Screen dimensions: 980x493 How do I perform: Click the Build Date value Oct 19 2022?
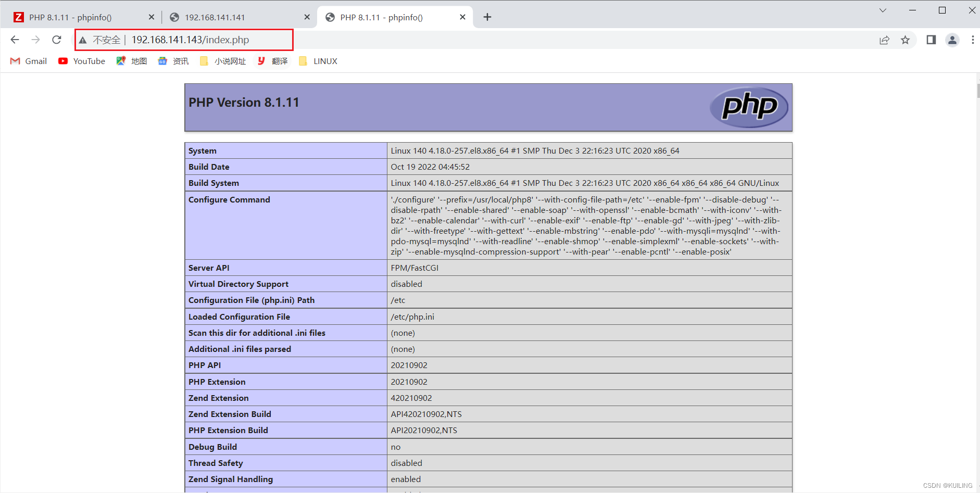[430, 167]
